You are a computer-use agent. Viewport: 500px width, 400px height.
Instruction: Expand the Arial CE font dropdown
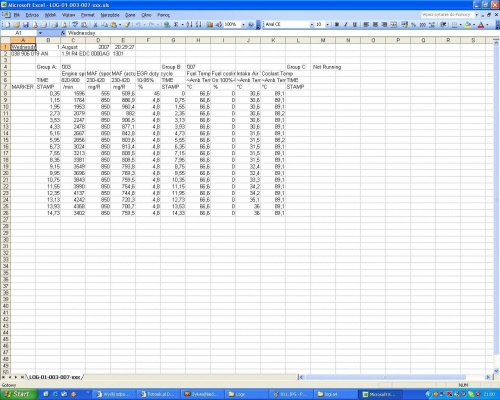[x=312, y=25]
